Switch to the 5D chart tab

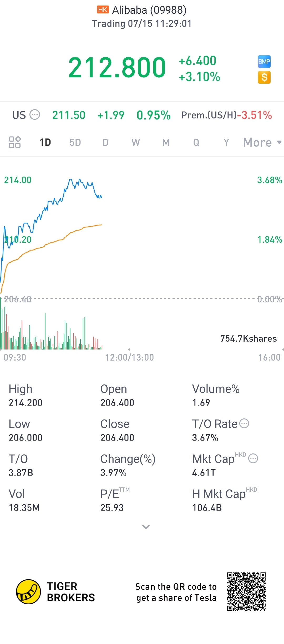(x=75, y=142)
